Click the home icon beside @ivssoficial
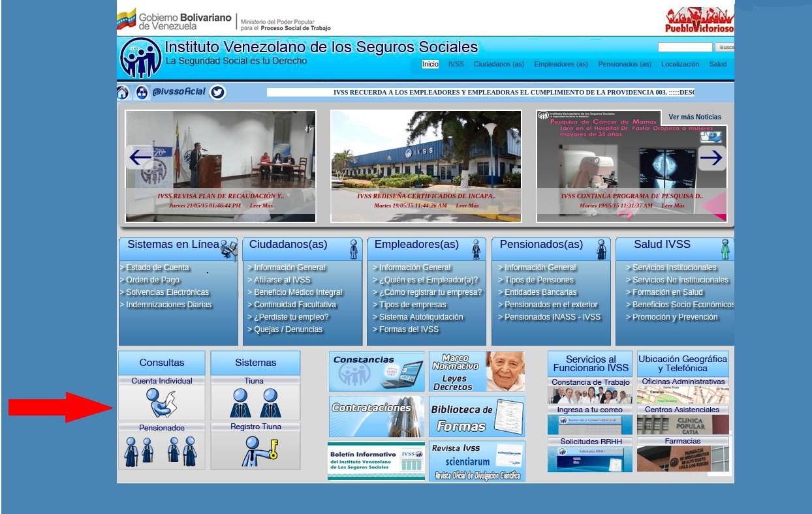 coord(123,93)
